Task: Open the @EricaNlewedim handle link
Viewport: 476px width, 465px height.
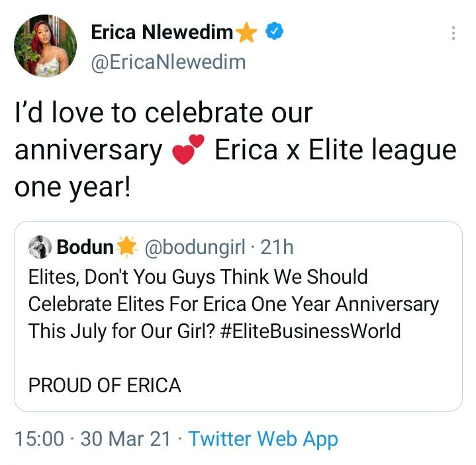Action: point(168,62)
